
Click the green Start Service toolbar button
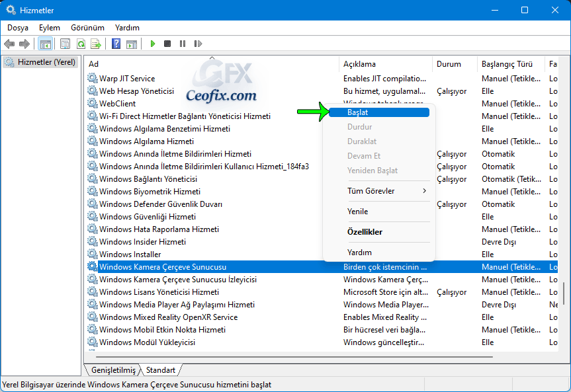(x=153, y=44)
